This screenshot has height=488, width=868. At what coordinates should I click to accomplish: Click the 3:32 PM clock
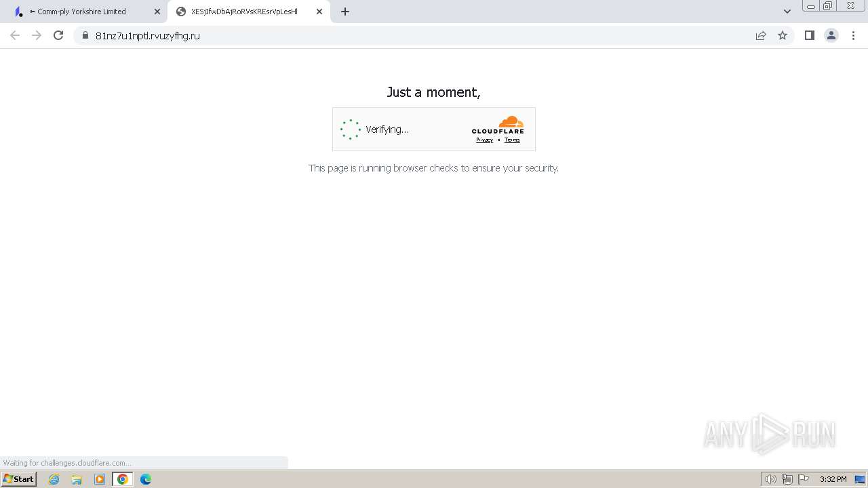pos(833,479)
